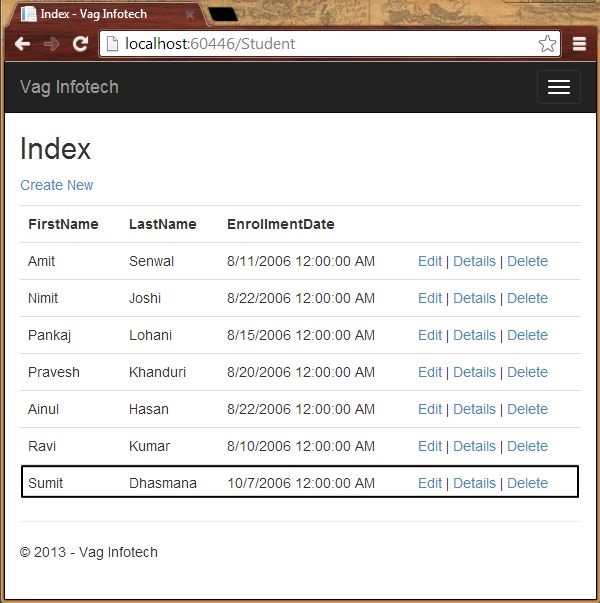Click the name cell Nimit
The height and width of the screenshot is (603, 600).
43,298
